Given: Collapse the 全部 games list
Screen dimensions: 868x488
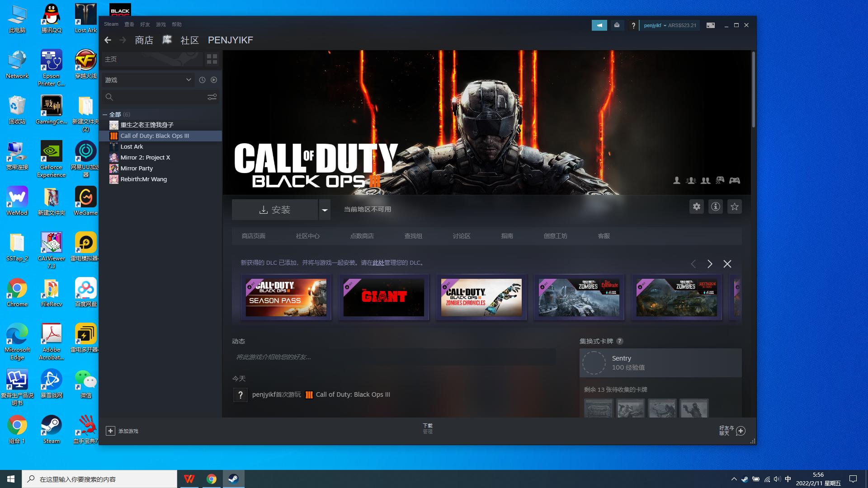Looking at the screenshot, I should (x=105, y=115).
